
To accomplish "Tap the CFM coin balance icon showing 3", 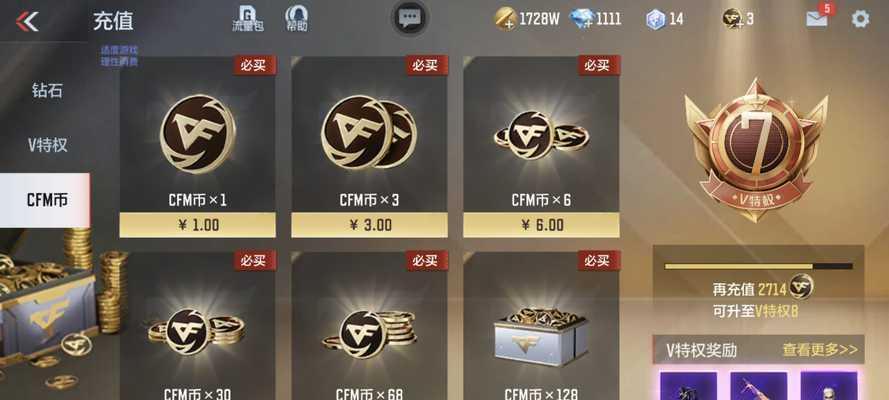I will coord(732,19).
